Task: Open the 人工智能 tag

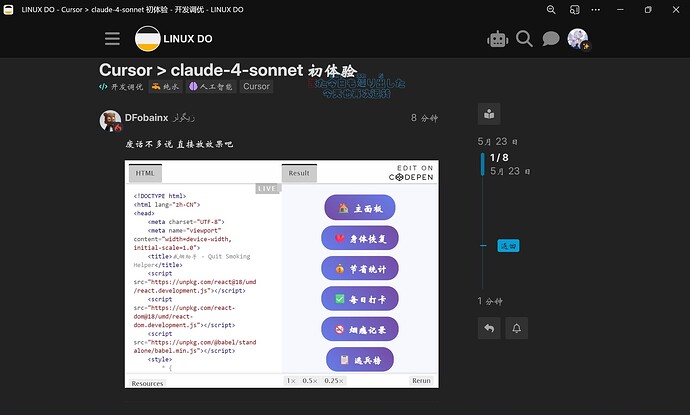Action: pos(211,87)
